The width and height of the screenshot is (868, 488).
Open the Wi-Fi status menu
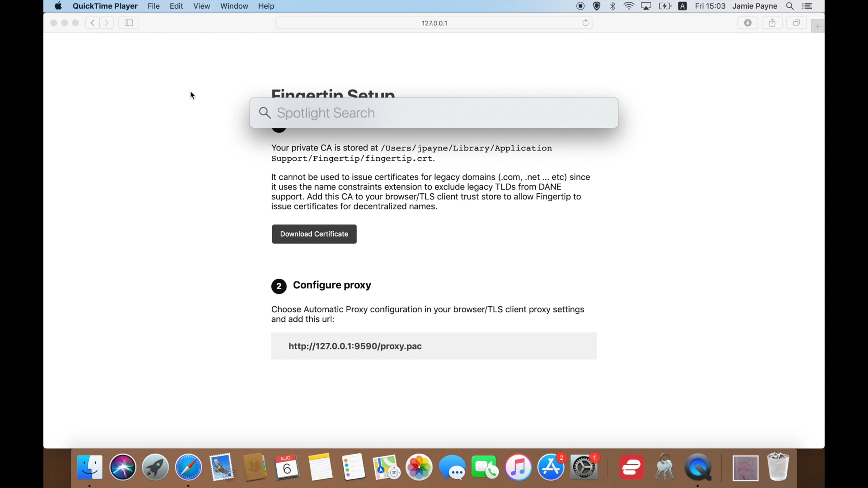coord(629,6)
